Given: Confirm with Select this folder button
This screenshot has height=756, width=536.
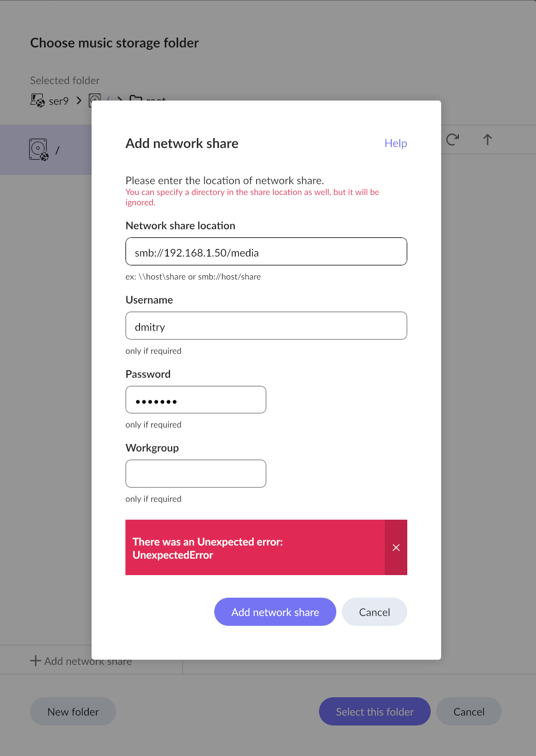Looking at the screenshot, I should (374, 712).
